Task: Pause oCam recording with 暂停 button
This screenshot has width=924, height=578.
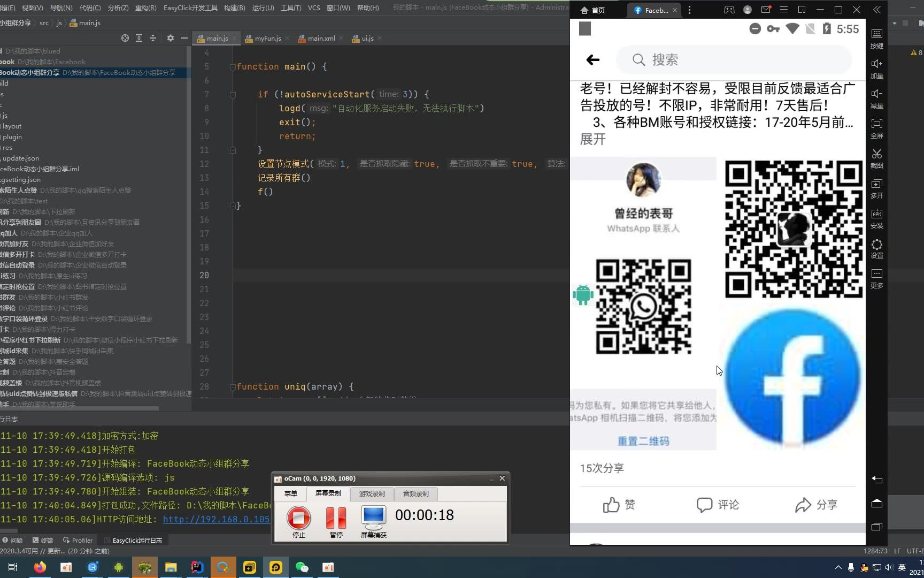Action: [x=336, y=522]
